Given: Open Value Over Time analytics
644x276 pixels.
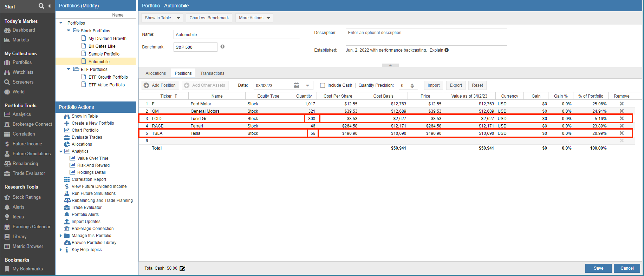Looking at the screenshot, I should pos(93,158).
